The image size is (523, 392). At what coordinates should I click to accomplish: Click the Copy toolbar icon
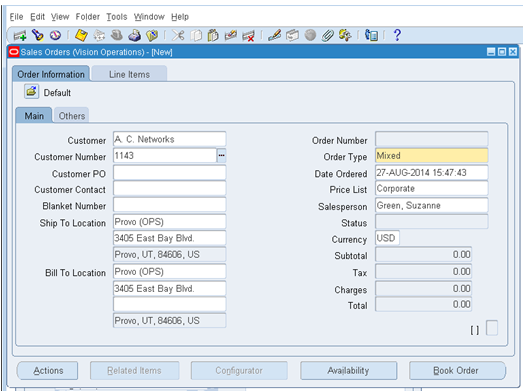[x=196, y=35]
